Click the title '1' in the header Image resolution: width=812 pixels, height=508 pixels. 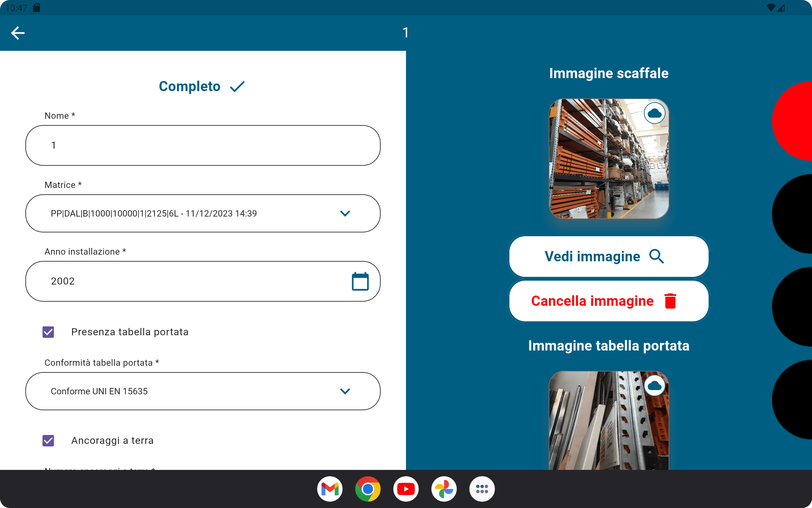[406, 33]
